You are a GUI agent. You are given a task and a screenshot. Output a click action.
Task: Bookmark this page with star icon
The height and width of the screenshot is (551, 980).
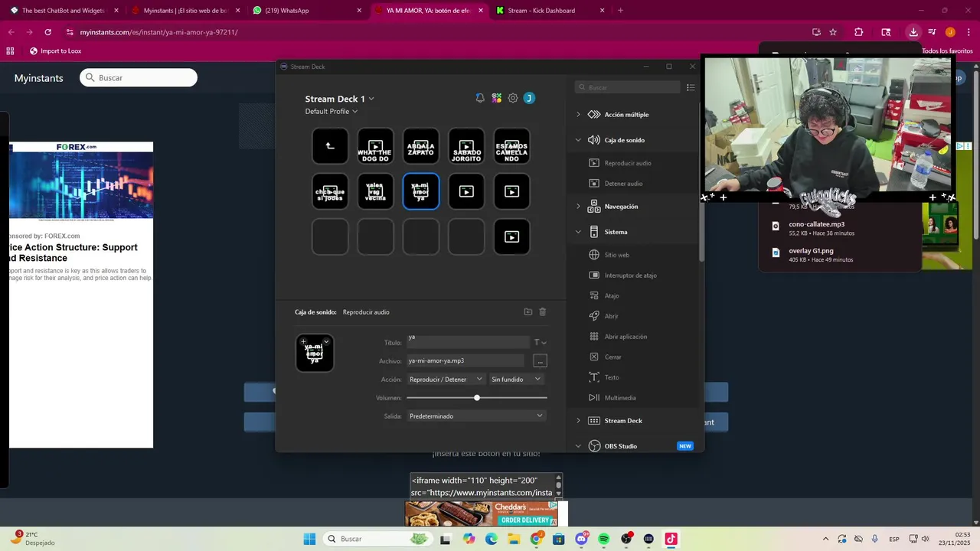click(833, 32)
